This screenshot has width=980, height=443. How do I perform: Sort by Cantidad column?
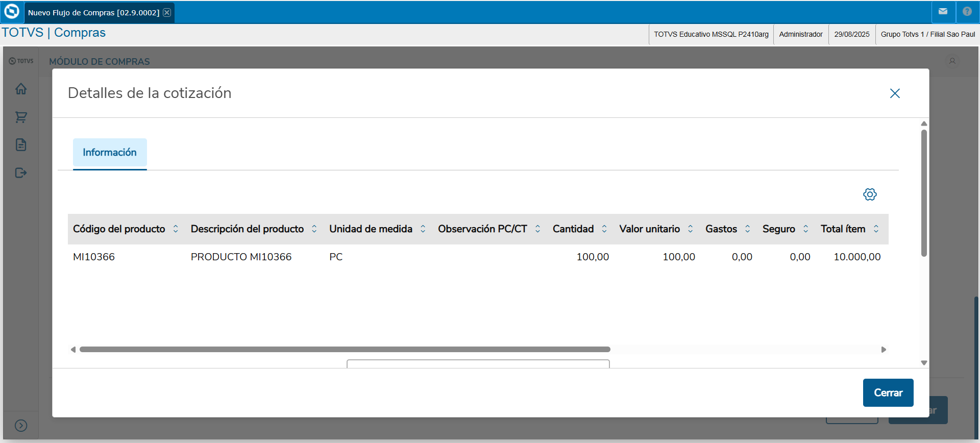(x=604, y=229)
